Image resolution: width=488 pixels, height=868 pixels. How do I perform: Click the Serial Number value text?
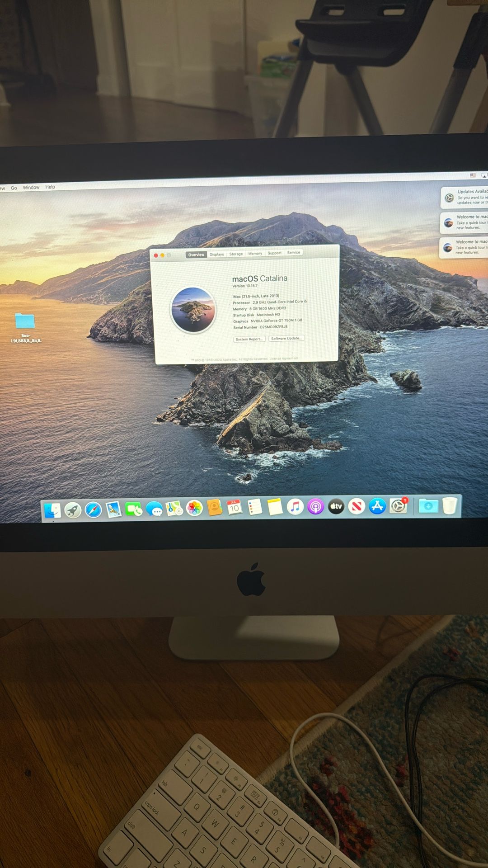[x=273, y=326]
